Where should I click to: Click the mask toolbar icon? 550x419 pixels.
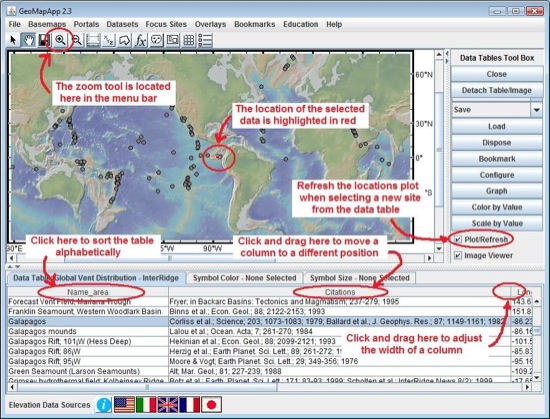click(156, 40)
